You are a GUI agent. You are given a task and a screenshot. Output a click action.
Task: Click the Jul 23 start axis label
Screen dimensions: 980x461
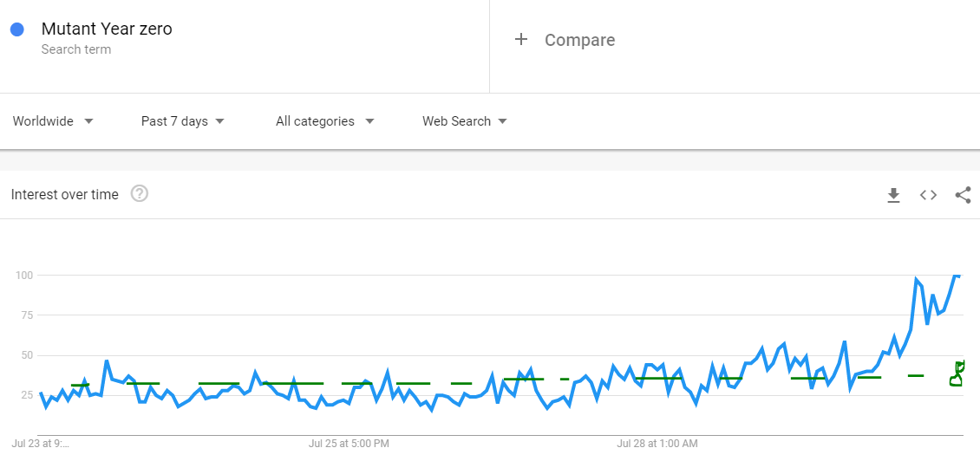41,445
